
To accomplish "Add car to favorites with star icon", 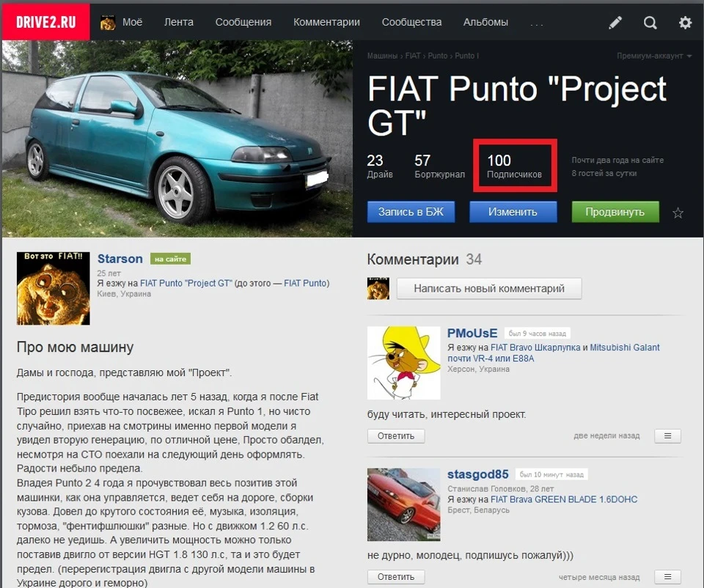I will [678, 213].
